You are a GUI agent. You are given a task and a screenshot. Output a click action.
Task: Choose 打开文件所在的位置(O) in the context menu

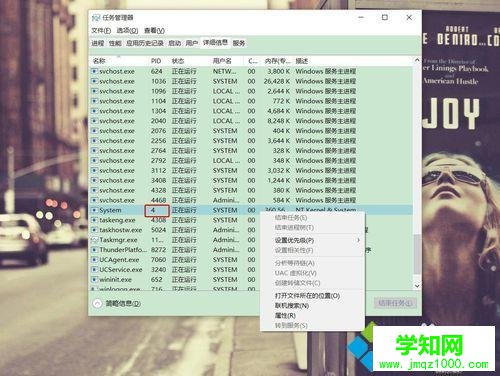pos(307,296)
